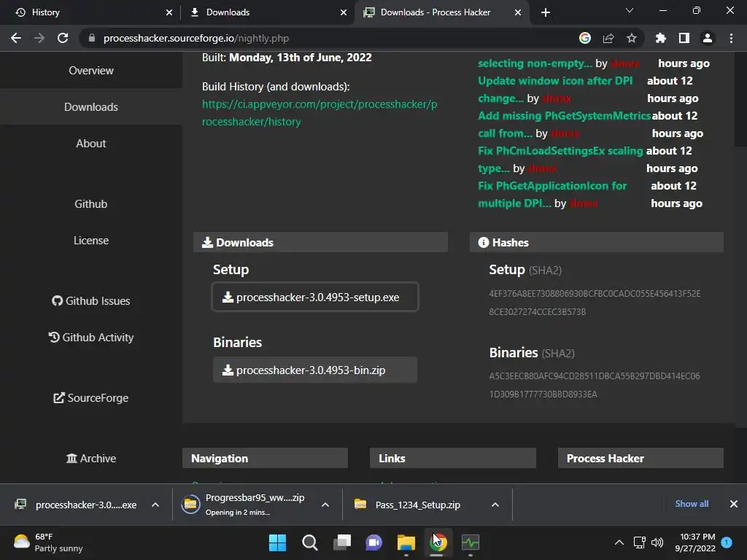
Task: Share this page via the share icon
Action: click(x=608, y=38)
